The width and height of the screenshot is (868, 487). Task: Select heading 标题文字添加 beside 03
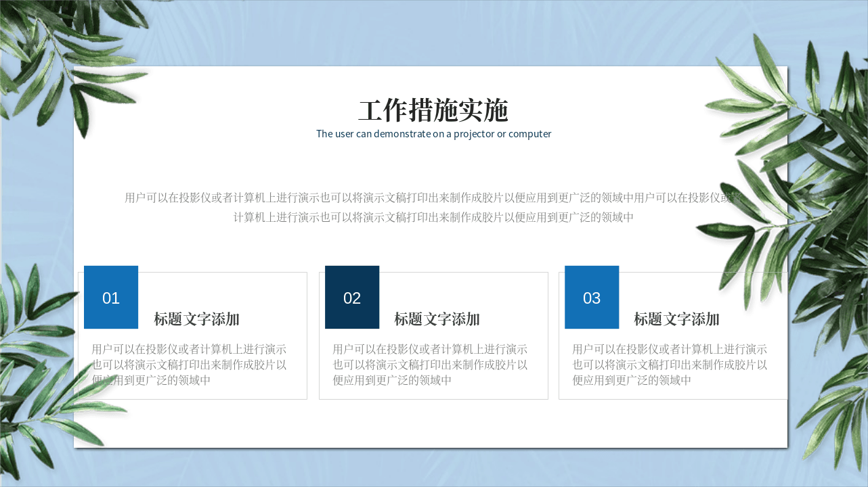(x=676, y=319)
